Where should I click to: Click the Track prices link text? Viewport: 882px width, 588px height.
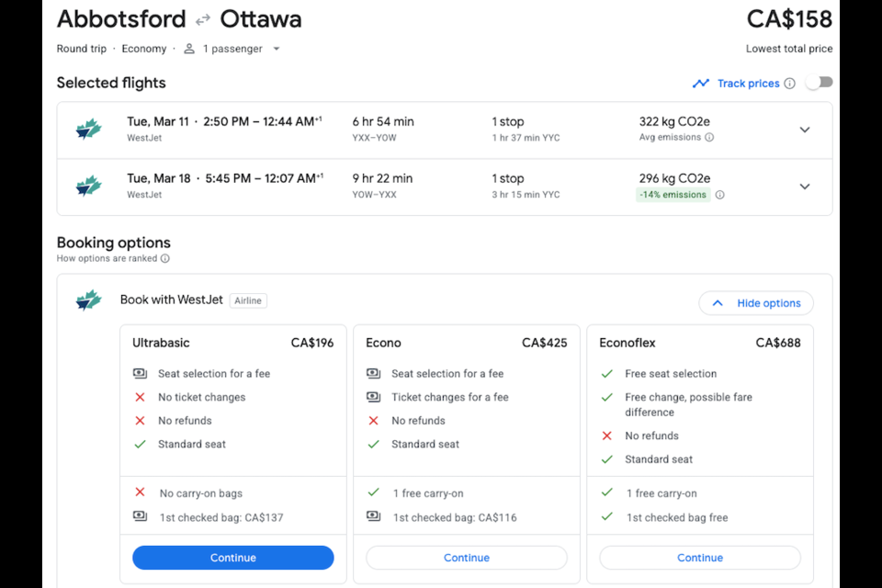[x=748, y=84]
